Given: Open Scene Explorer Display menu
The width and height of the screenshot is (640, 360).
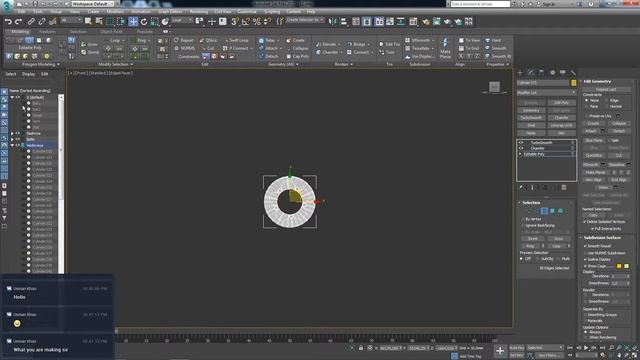Looking at the screenshot, I should point(28,74).
